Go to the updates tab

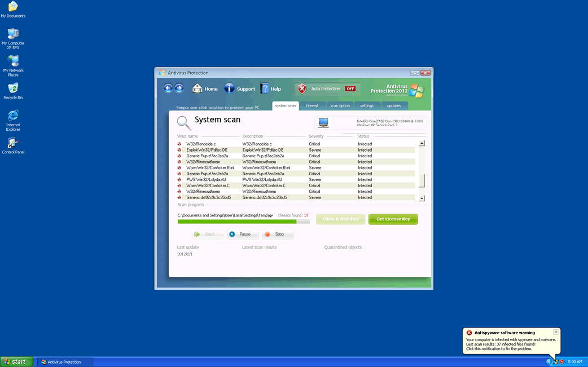point(394,105)
